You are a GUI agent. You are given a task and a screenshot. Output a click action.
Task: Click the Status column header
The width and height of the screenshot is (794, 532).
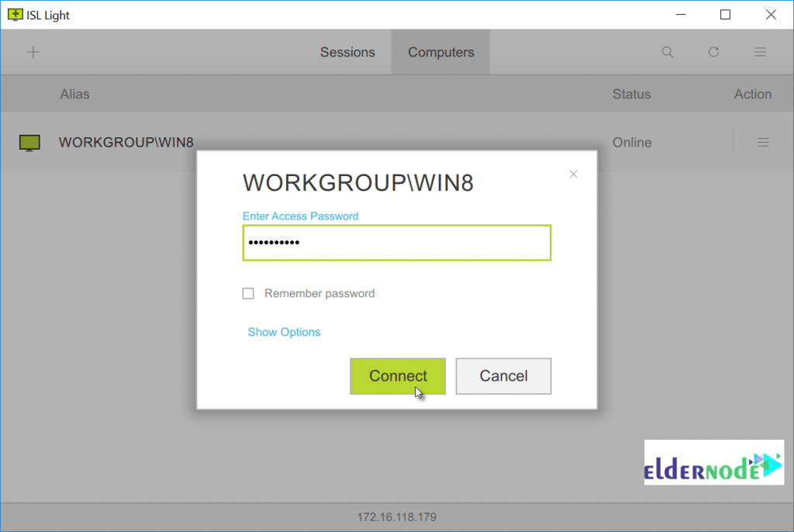pos(631,94)
